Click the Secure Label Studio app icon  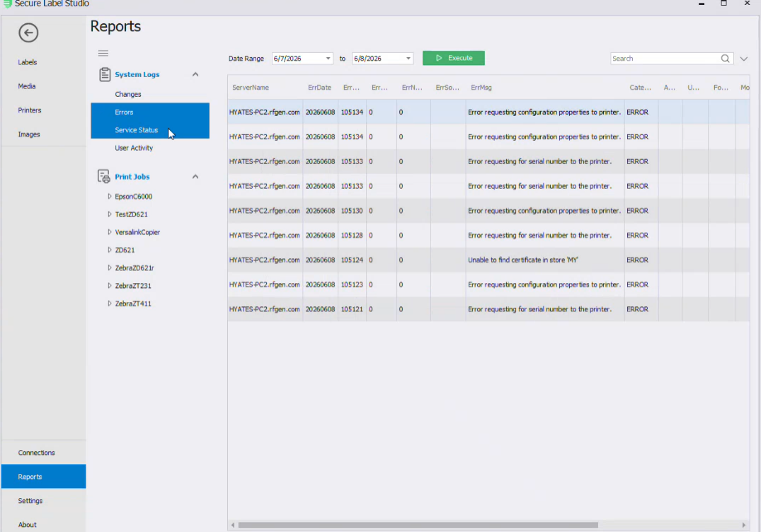[7, 4]
